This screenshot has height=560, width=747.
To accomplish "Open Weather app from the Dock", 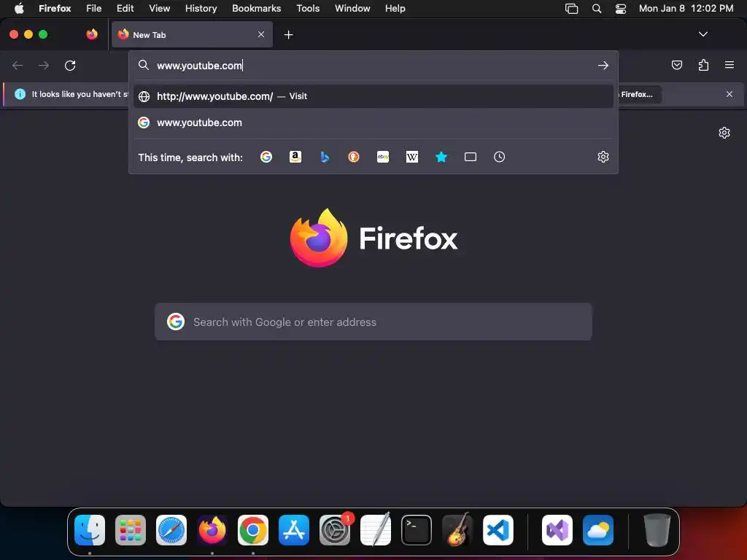I will coord(598,530).
